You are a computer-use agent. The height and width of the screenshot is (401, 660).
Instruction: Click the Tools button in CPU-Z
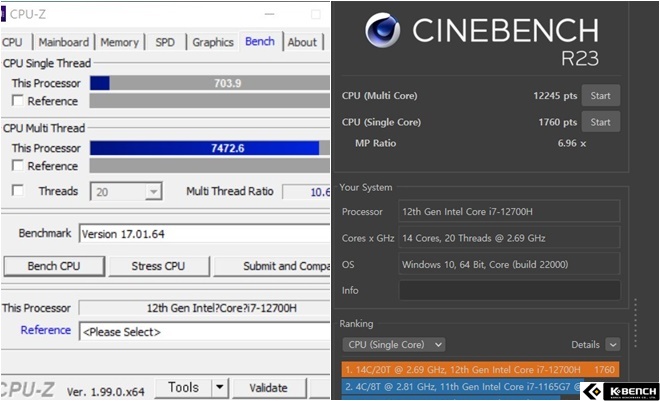184,387
